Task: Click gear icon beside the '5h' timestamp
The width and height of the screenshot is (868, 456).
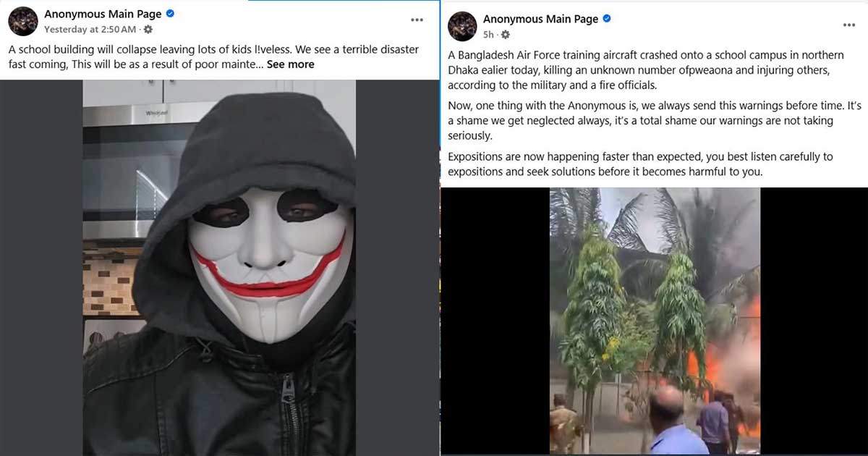Action: point(505,35)
